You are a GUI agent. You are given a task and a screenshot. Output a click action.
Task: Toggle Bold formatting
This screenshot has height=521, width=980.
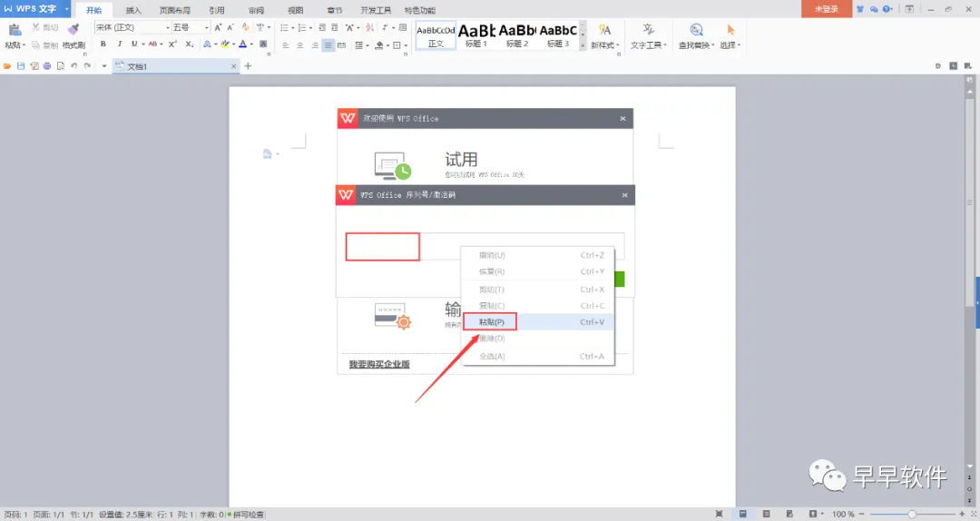[x=103, y=44]
